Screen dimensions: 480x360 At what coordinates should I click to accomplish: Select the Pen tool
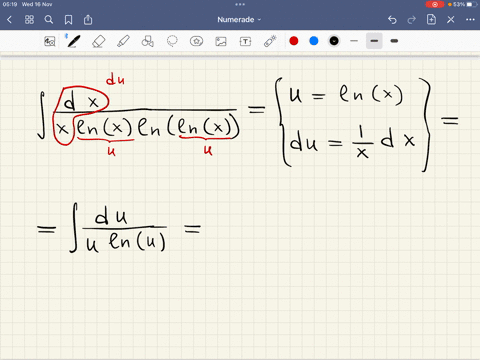tap(74, 41)
